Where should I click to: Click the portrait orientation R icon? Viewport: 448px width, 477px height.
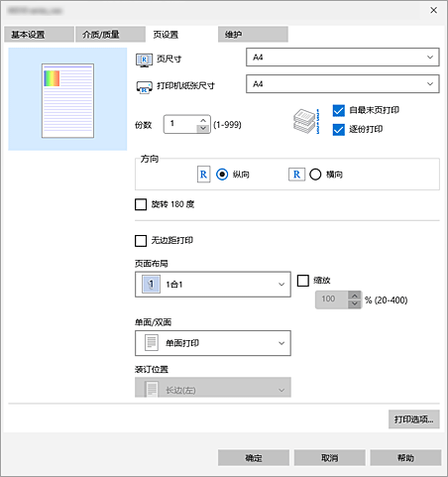click(x=203, y=175)
